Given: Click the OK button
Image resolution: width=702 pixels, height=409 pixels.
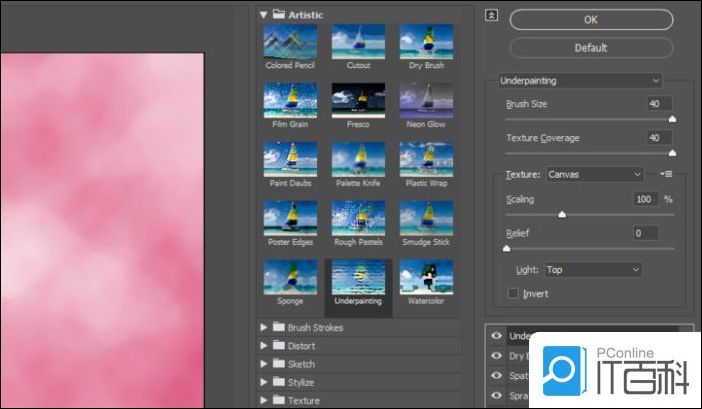Looking at the screenshot, I should point(591,20).
